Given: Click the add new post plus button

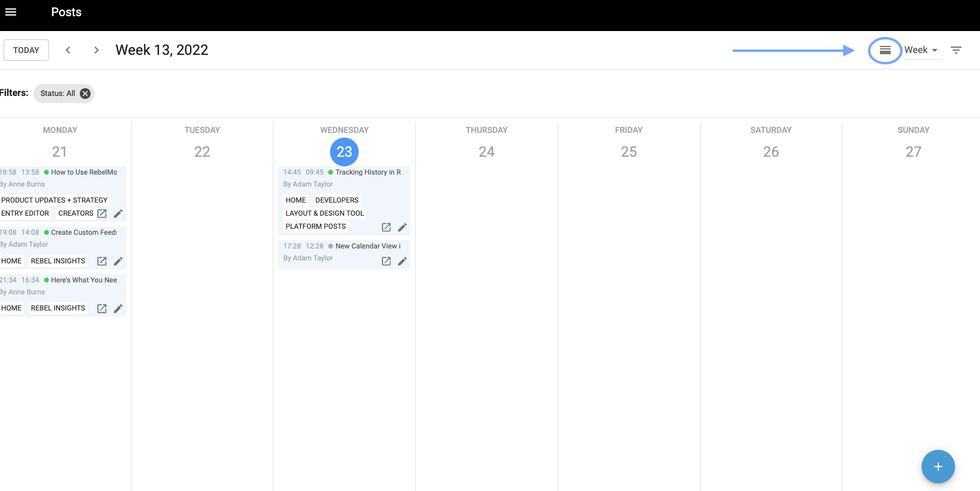Looking at the screenshot, I should tap(937, 467).
